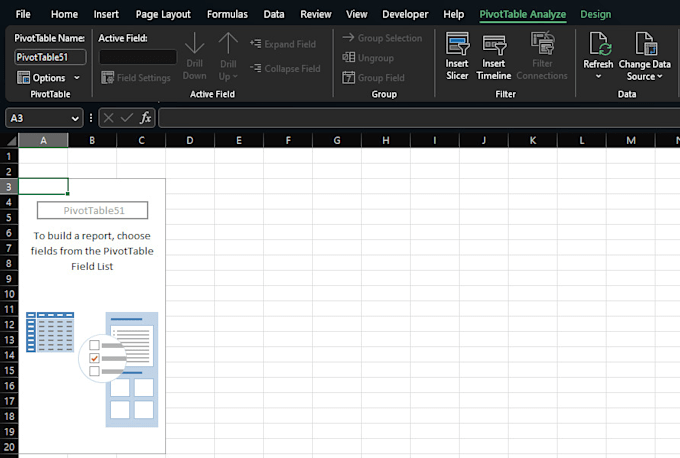Click Collapse Field

[285, 69]
